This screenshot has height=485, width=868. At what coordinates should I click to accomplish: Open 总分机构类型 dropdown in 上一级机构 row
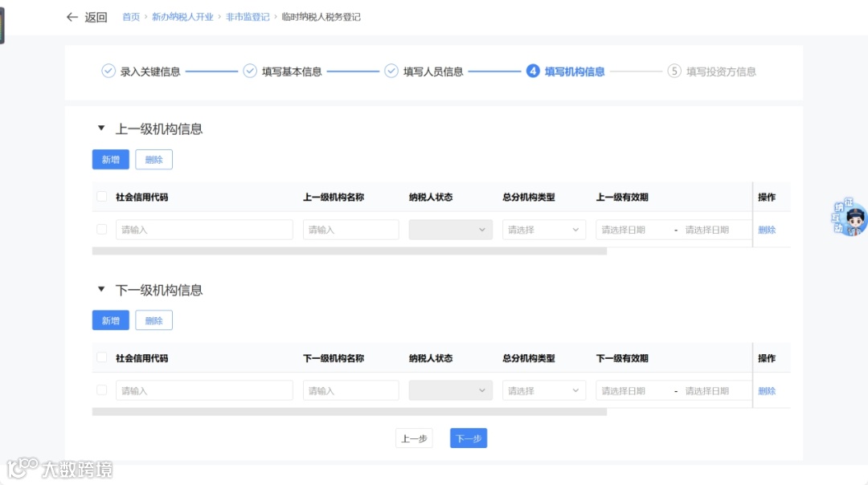(544, 230)
